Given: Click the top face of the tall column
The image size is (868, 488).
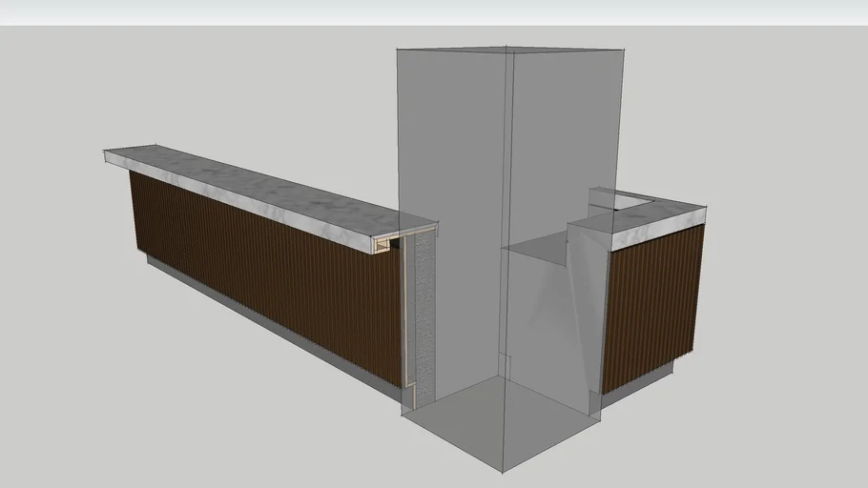Looking at the screenshot, I should click(510, 49).
